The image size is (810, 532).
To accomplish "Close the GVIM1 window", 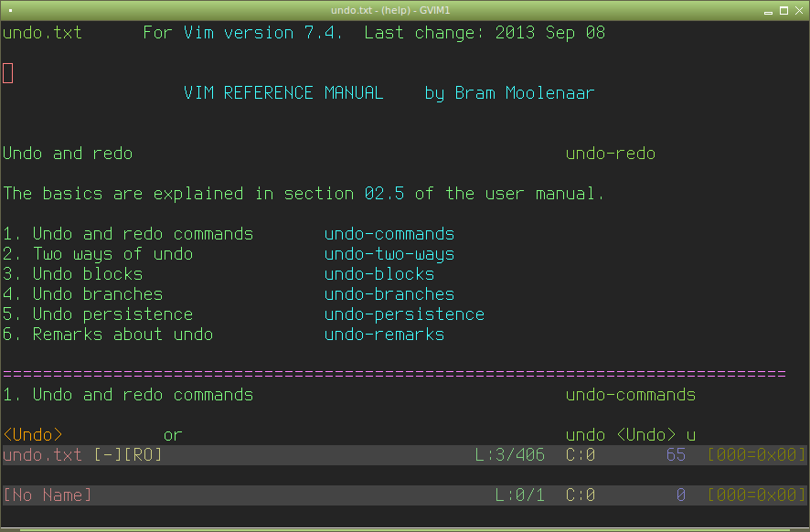I will click(x=798, y=10).
